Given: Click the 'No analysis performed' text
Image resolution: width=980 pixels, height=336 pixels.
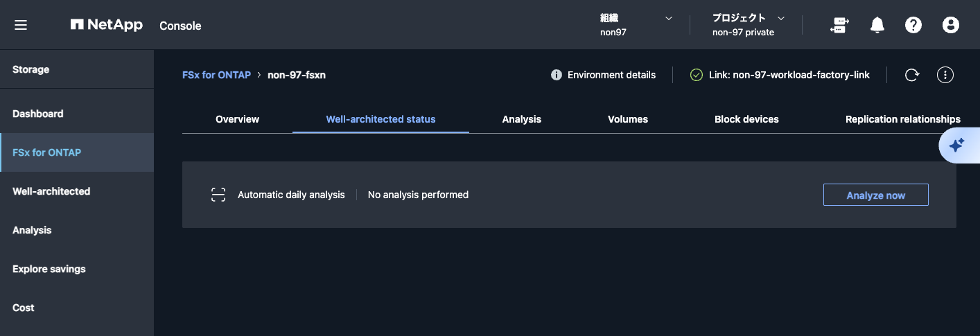Looking at the screenshot, I should click(x=418, y=195).
